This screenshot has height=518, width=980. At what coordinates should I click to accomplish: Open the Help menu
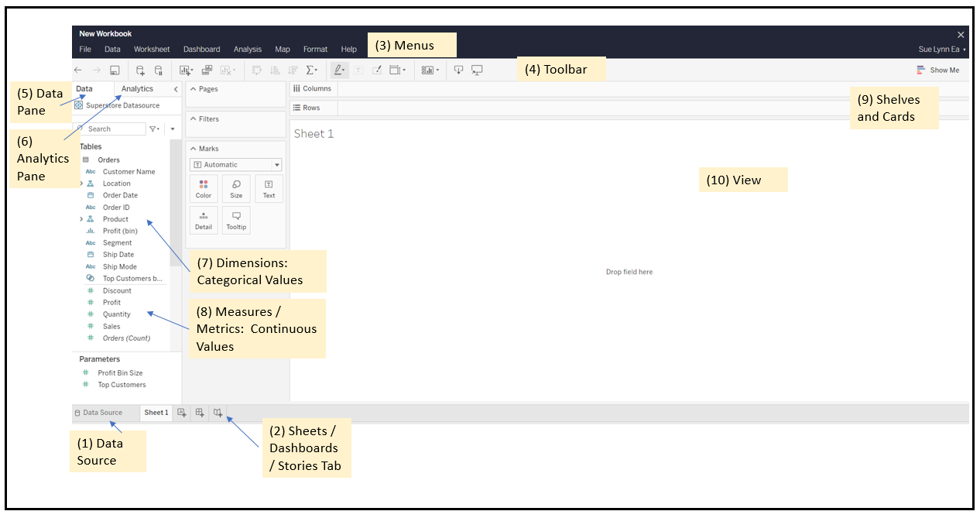coord(349,50)
